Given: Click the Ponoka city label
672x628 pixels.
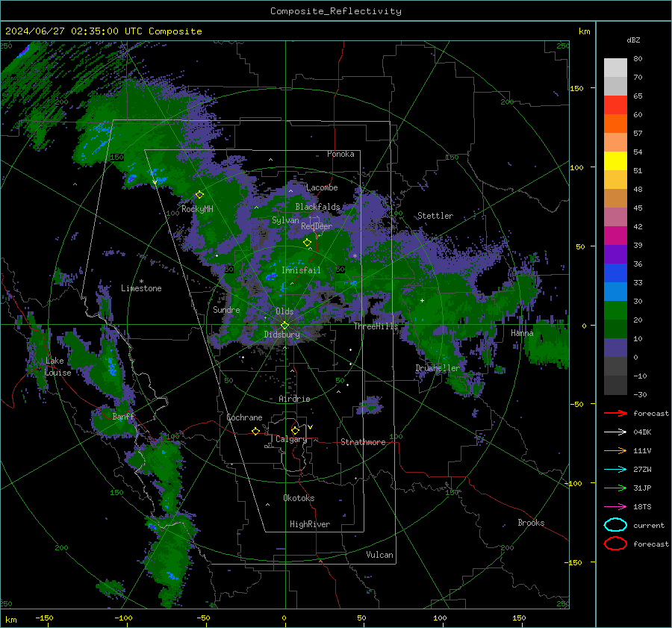Looking at the screenshot, I should click(x=340, y=154).
